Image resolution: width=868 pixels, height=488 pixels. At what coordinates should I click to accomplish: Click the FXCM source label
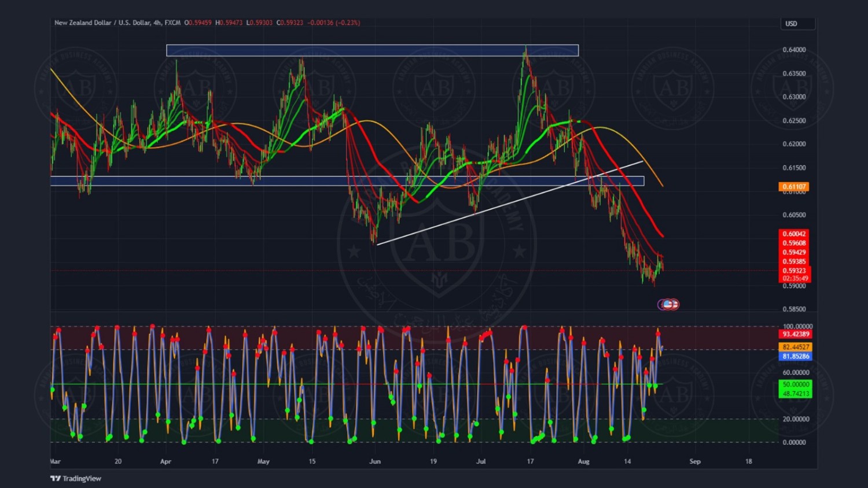click(x=172, y=23)
